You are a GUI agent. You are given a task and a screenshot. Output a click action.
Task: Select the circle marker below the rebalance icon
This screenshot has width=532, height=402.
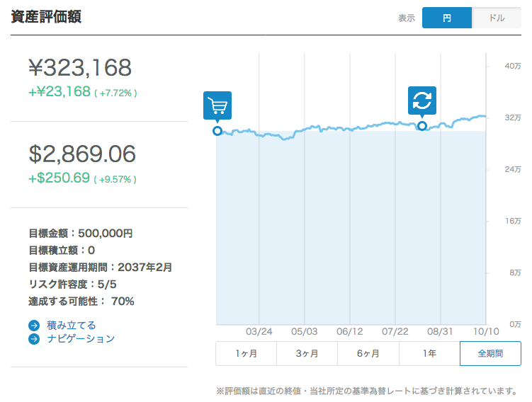pos(422,126)
